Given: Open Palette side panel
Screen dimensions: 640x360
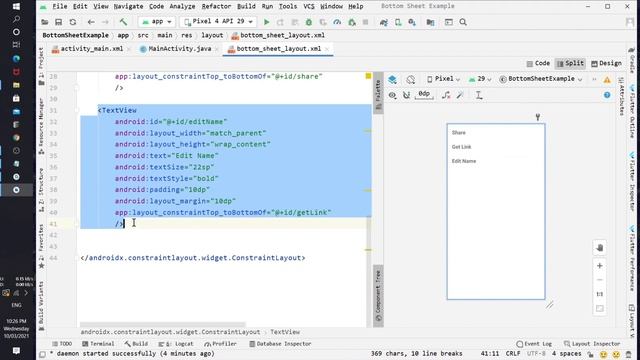Looking at the screenshot, I should click(x=378, y=94).
